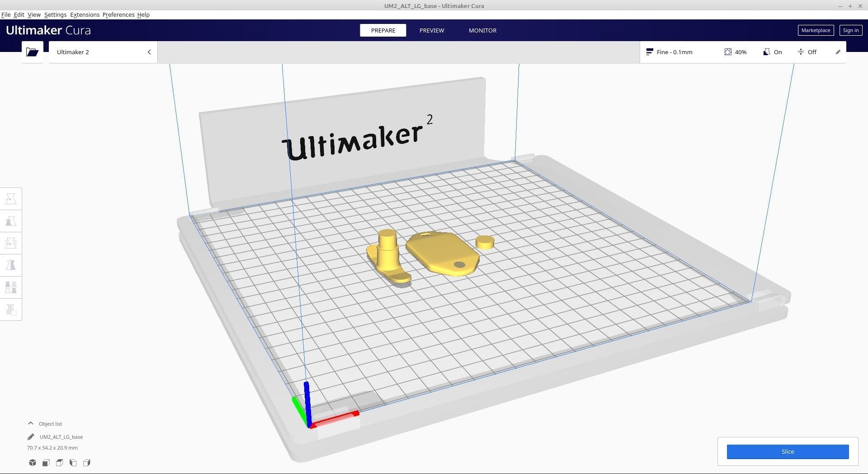The image size is (868, 474).
Task: Click the build plate adhesion icon
Action: point(801,52)
